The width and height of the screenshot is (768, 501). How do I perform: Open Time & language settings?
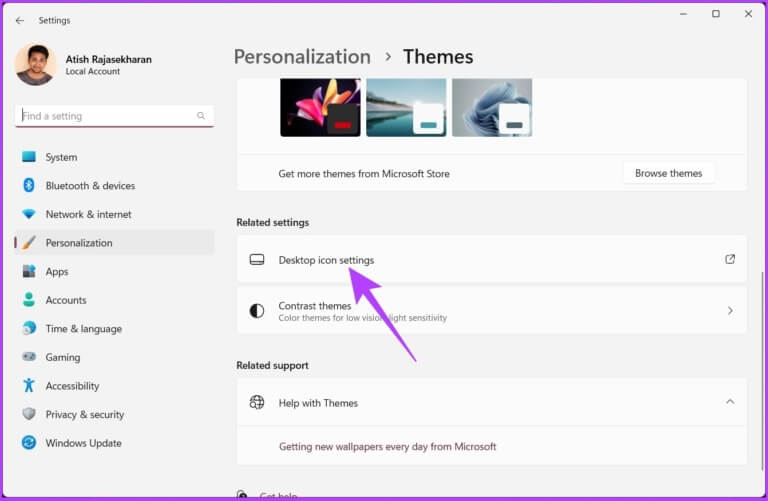pos(115,328)
